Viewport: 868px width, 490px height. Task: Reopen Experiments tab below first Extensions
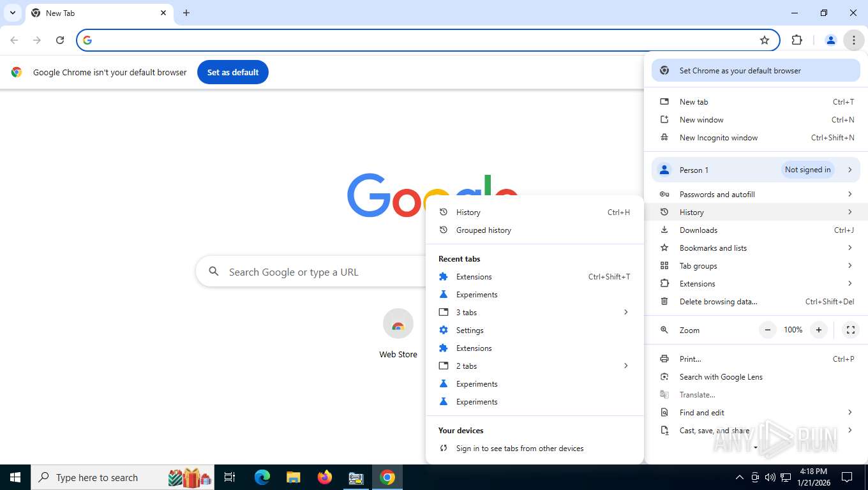[535, 295]
